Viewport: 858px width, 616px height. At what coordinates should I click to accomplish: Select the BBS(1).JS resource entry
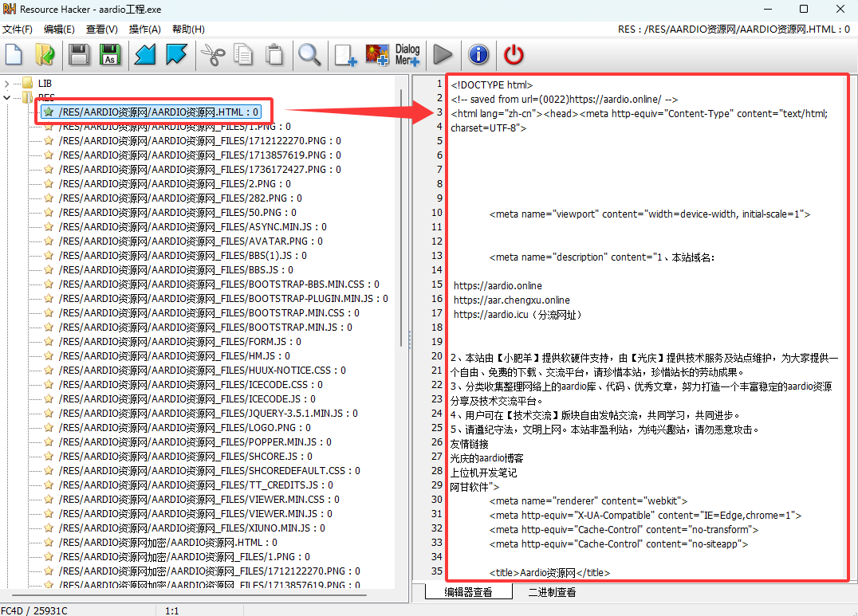tap(183, 256)
